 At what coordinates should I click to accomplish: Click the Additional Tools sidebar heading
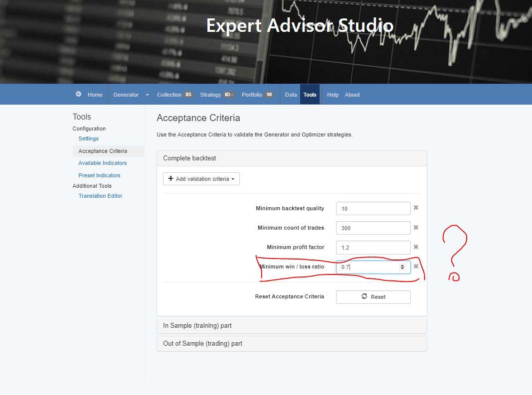pyautogui.click(x=92, y=186)
